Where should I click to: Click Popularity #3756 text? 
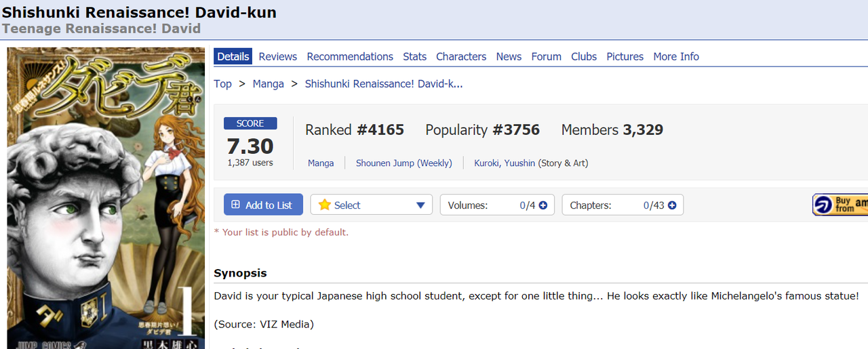click(x=483, y=129)
